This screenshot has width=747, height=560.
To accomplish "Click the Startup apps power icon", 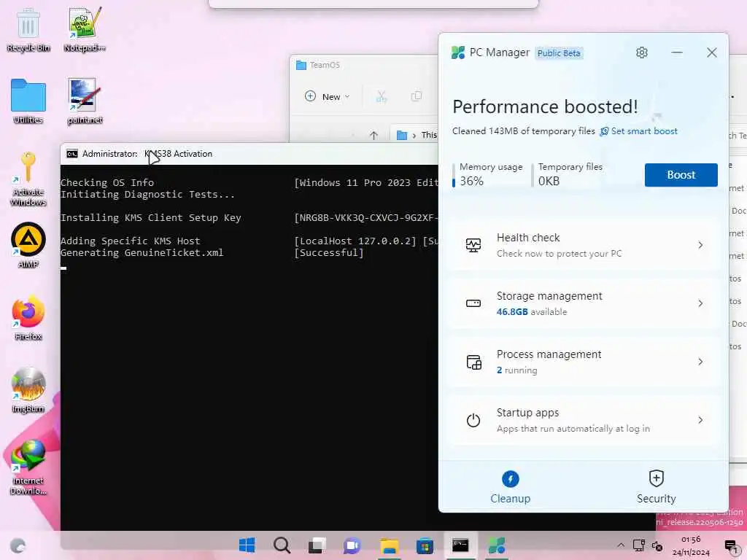I will click(473, 420).
